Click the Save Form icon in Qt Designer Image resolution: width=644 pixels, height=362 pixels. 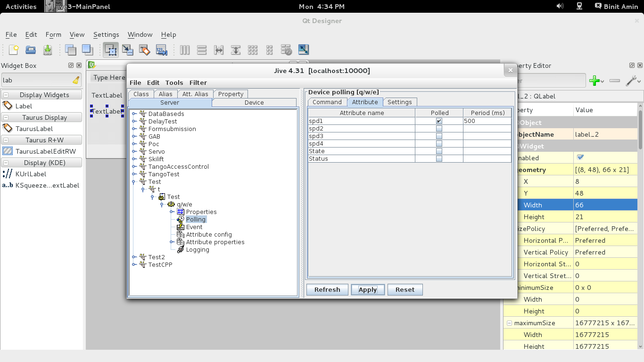coord(48,49)
